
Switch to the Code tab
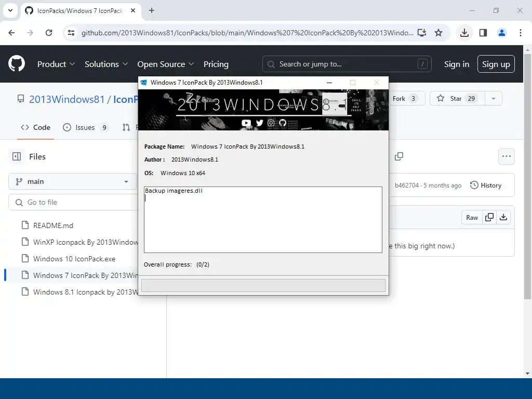tap(35, 127)
